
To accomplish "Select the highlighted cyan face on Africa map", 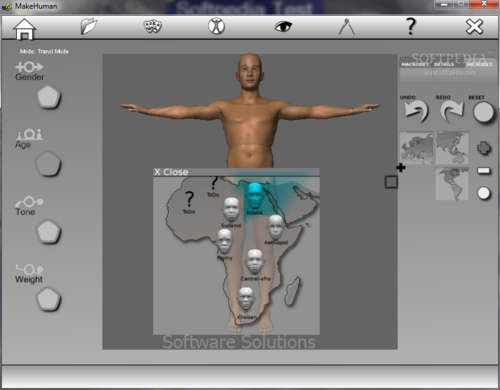I will pyautogui.click(x=255, y=196).
